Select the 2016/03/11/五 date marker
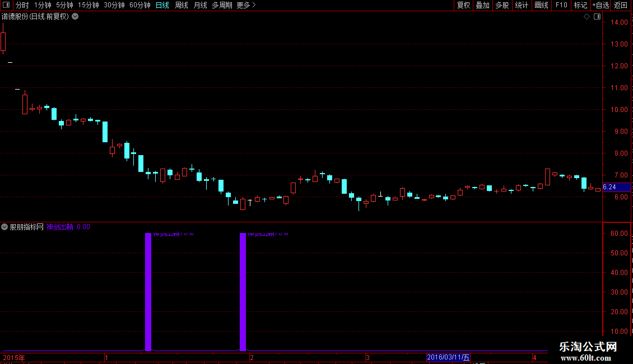The image size is (633, 364). coord(448,357)
